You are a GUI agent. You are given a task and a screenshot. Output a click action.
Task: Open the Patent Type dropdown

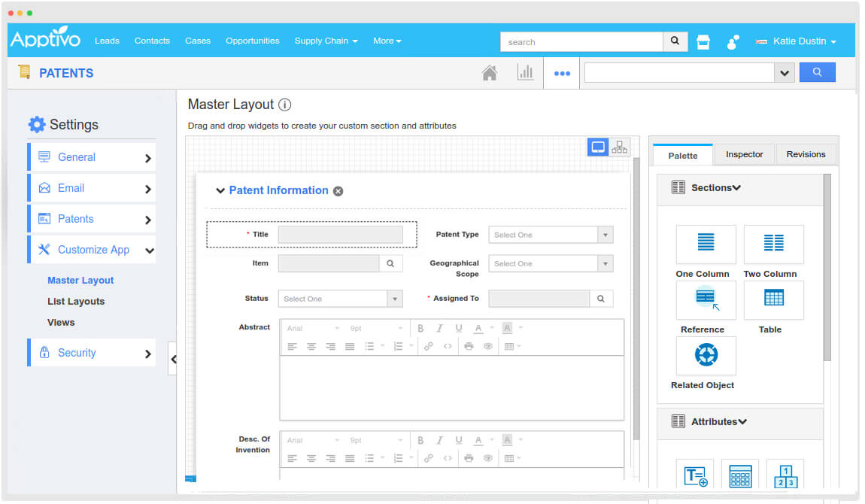coord(551,235)
